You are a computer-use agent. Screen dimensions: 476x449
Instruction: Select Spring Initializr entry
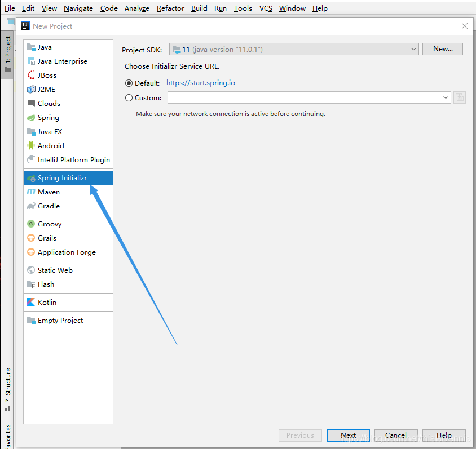pyautogui.click(x=68, y=178)
